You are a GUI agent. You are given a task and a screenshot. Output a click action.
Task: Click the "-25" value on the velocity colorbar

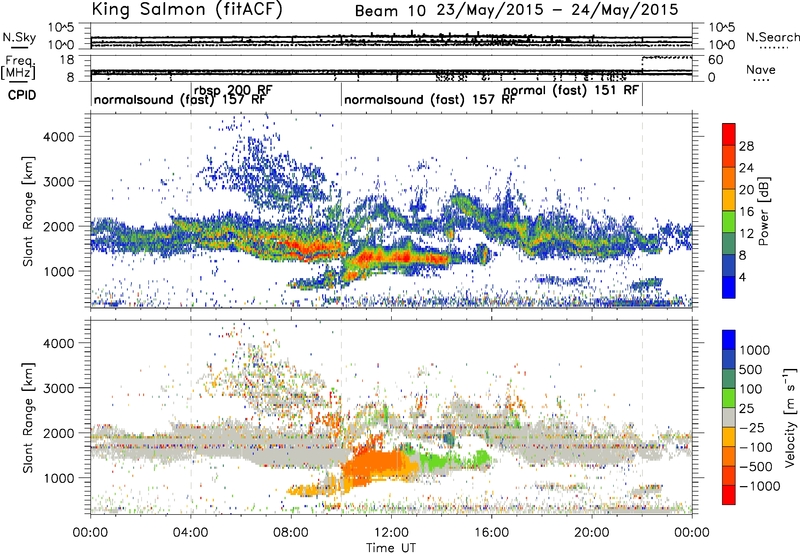click(x=751, y=427)
